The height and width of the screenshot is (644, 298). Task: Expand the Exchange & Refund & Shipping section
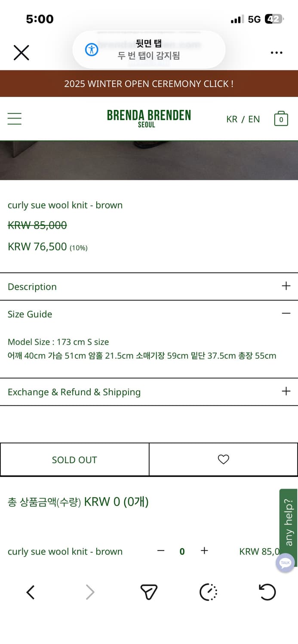click(286, 391)
